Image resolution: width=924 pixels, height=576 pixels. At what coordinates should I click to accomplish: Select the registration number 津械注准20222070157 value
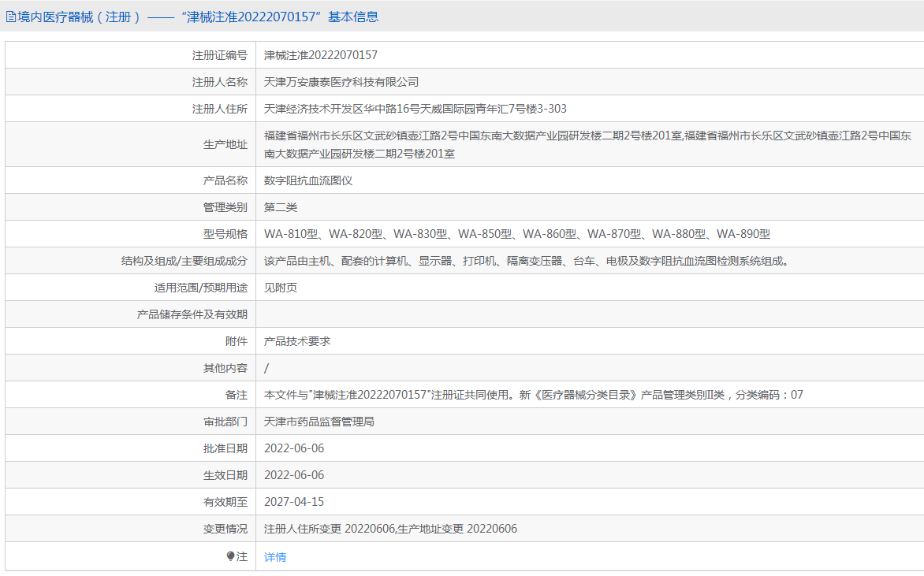coord(320,55)
